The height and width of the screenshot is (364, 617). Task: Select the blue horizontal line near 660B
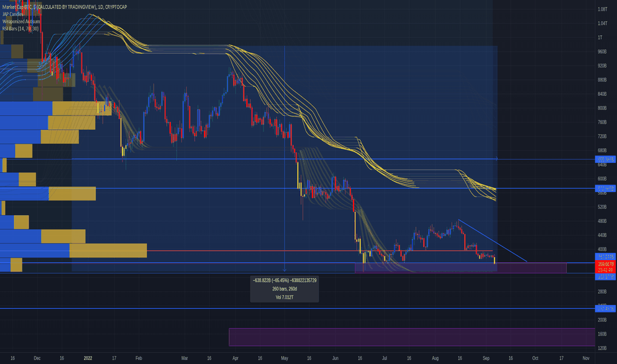[x=297, y=159]
